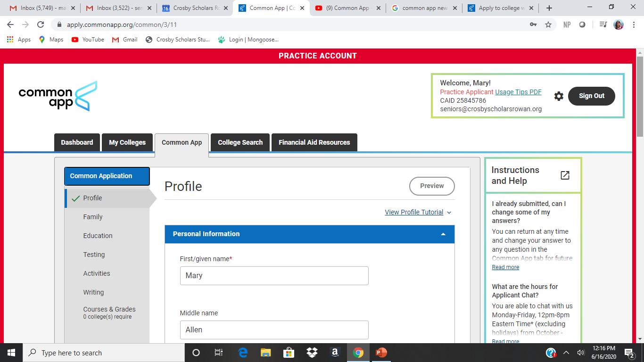
Task: Open the YouTube bookmark
Action: coord(88,40)
